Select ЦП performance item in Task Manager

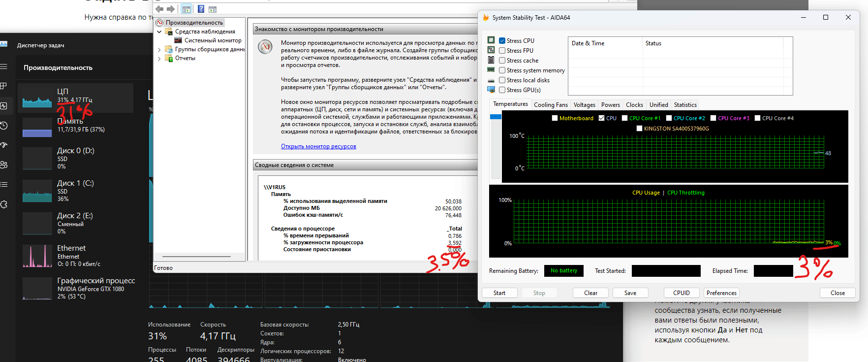tap(76, 98)
